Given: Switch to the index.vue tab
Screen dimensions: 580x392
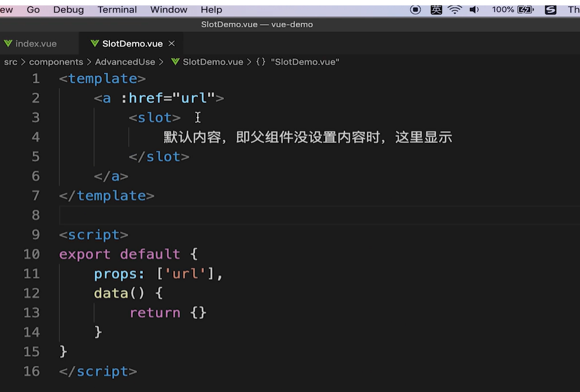Looking at the screenshot, I should tap(36, 44).
